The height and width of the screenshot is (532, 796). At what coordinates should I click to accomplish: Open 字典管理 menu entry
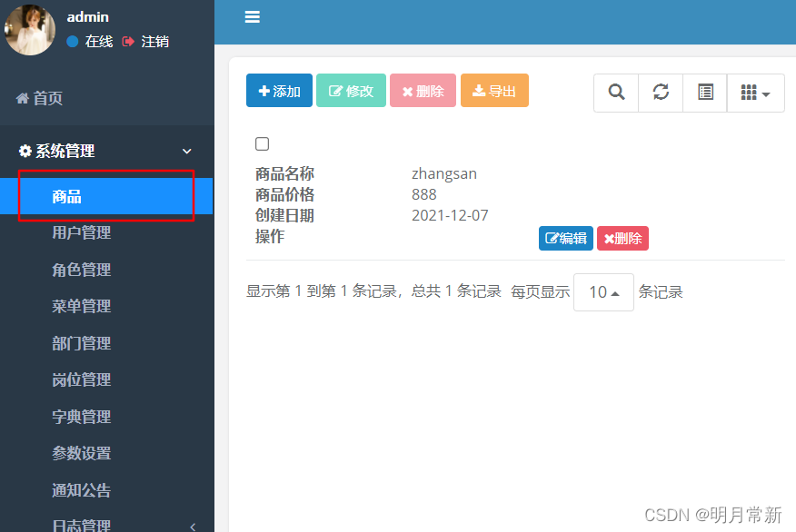coord(81,417)
